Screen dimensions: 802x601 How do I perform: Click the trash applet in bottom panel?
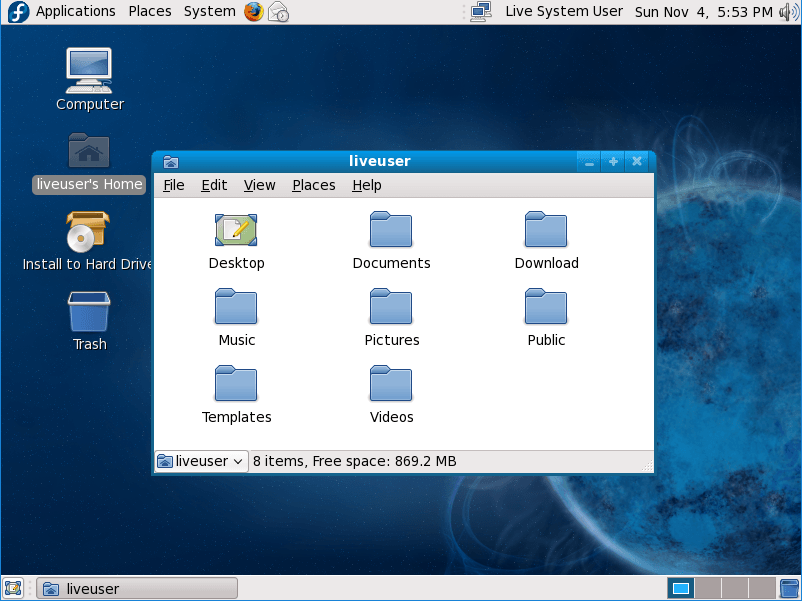click(790, 588)
